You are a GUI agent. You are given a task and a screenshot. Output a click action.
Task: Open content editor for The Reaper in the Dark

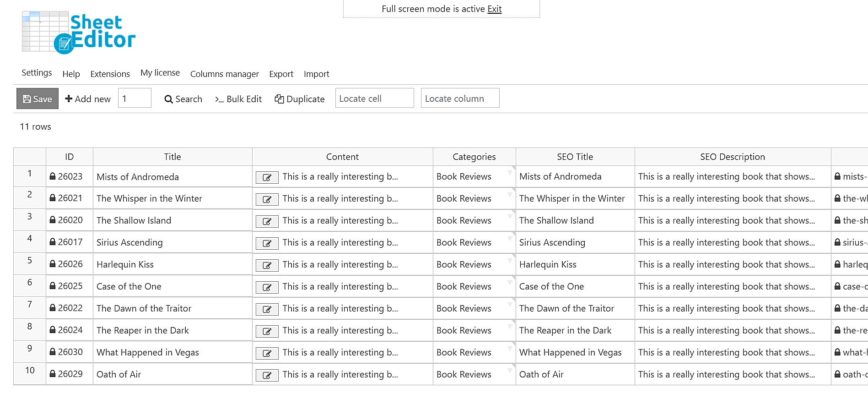click(x=267, y=332)
